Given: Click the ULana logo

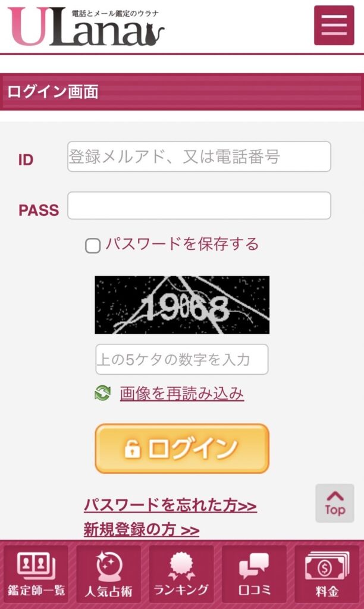Looking at the screenshot, I should (86, 27).
